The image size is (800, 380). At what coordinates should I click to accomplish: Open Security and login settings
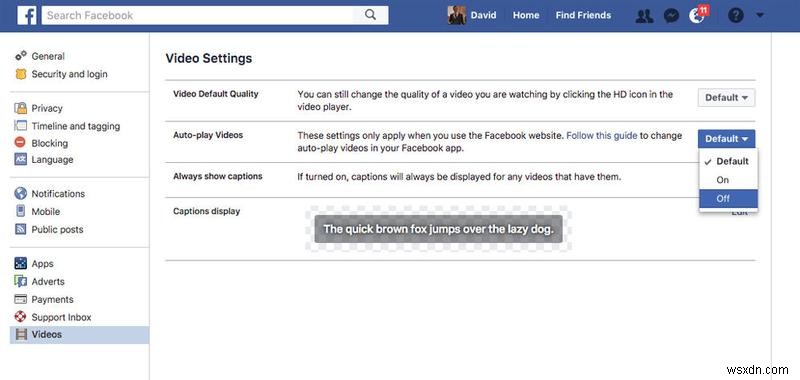coord(69,74)
